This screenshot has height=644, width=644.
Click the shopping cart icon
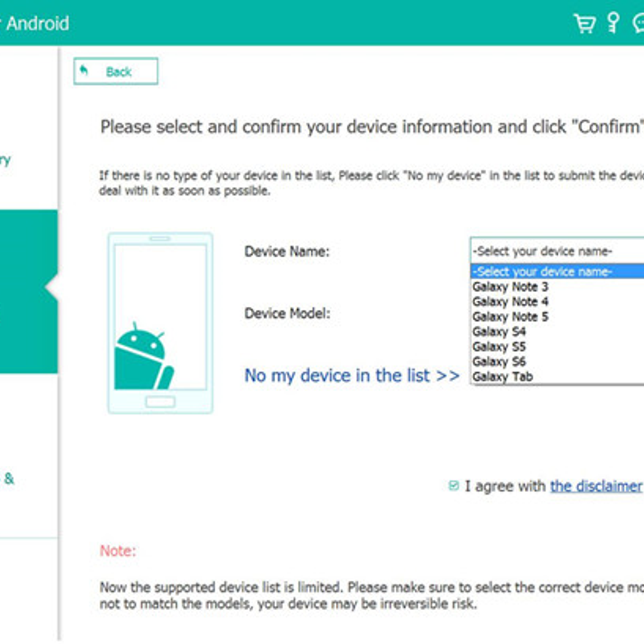(x=584, y=23)
